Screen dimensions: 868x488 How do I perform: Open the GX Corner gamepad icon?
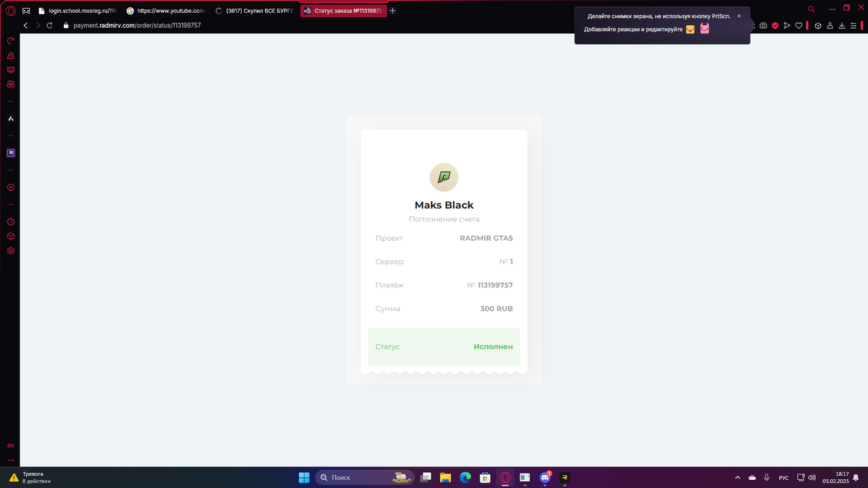click(26, 11)
